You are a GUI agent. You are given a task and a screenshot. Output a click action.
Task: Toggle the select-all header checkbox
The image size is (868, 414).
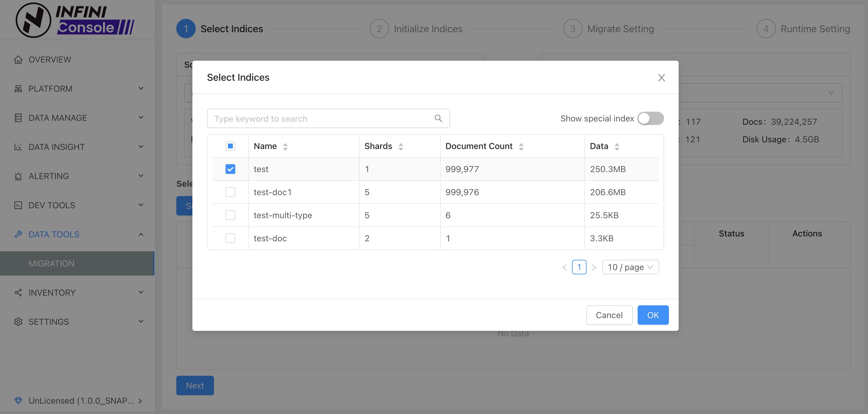point(230,146)
